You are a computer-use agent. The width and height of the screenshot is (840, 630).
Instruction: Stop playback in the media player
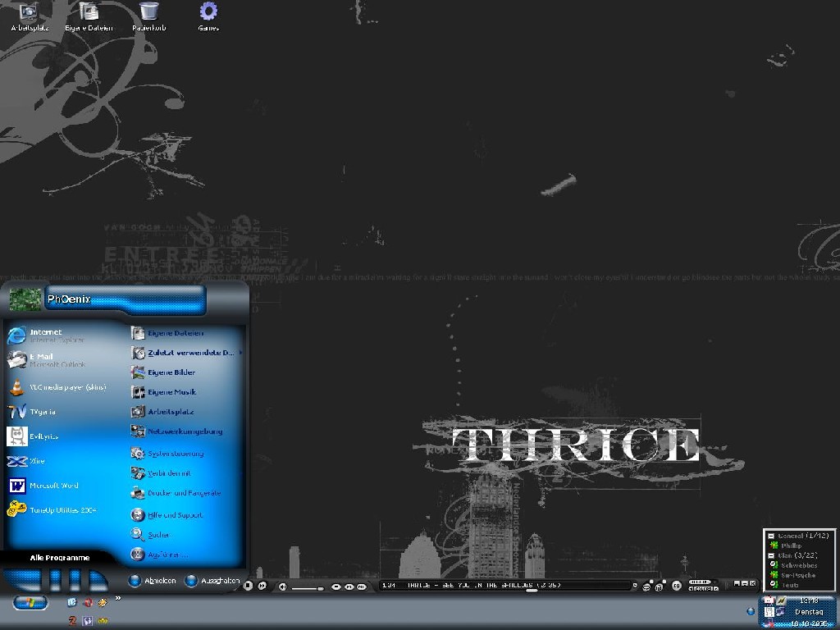[248, 586]
